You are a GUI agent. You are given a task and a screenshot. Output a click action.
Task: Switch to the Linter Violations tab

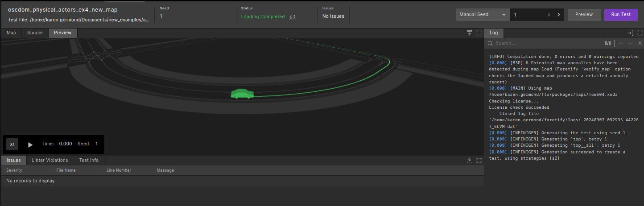[50, 160]
